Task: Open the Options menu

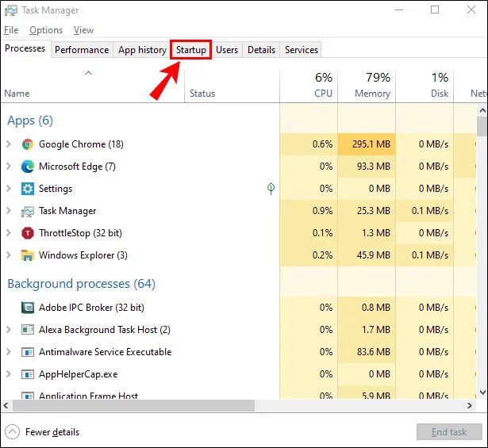Action: pyautogui.click(x=46, y=30)
